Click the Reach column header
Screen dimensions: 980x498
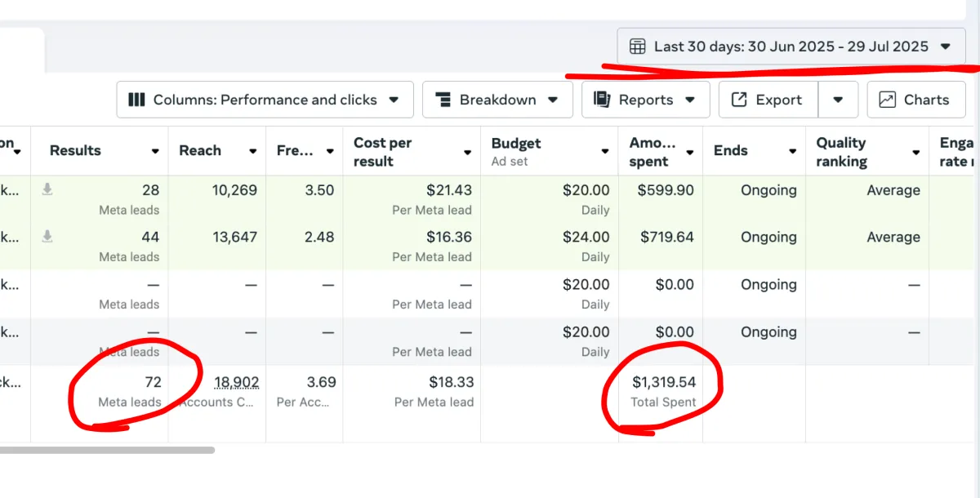[200, 150]
